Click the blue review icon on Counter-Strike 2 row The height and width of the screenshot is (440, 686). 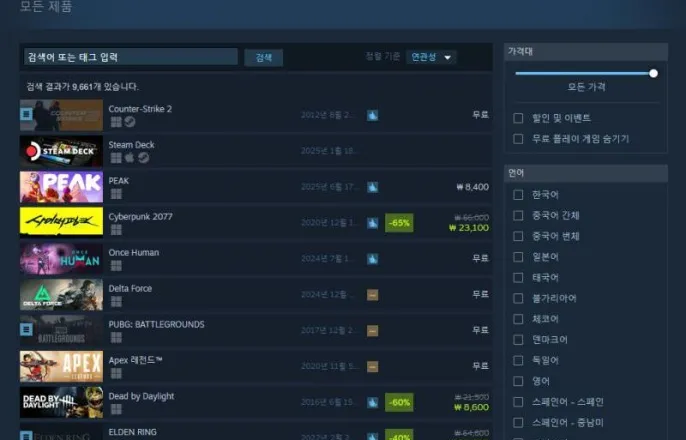[372, 115]
